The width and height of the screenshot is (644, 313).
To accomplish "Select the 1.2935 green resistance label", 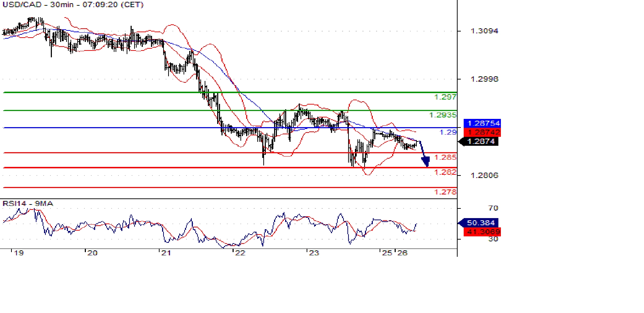I will pos(443,115).
